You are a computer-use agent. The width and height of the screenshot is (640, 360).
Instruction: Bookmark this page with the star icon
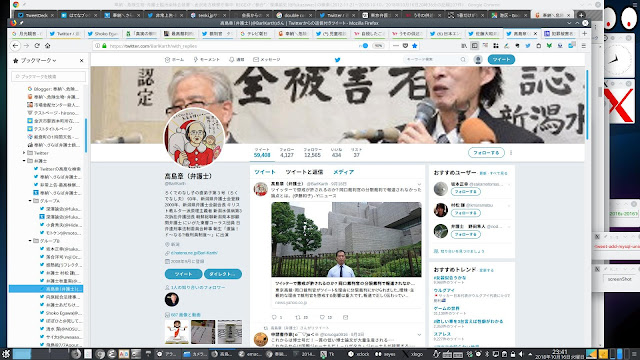[x=415, y=46]
